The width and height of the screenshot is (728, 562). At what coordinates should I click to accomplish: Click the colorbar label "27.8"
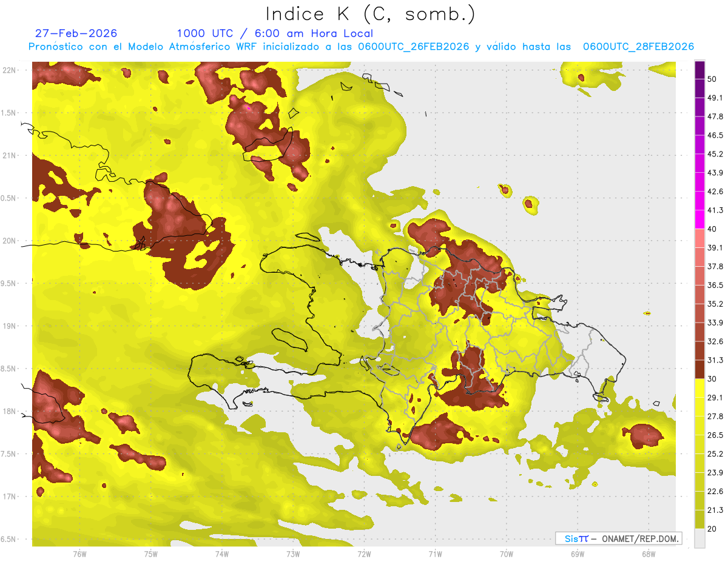point(716,416)
